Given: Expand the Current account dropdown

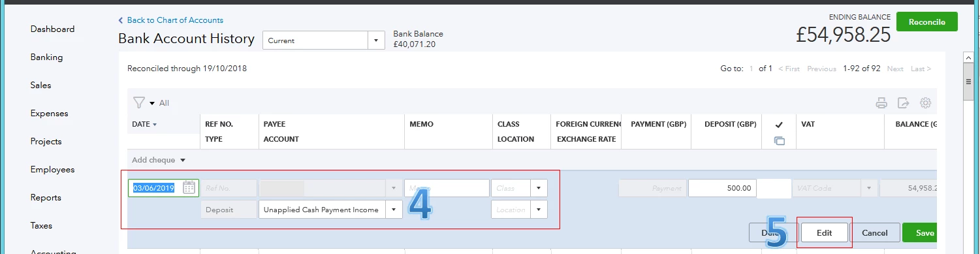Looking at the screenshot, I should click(375, 40).
